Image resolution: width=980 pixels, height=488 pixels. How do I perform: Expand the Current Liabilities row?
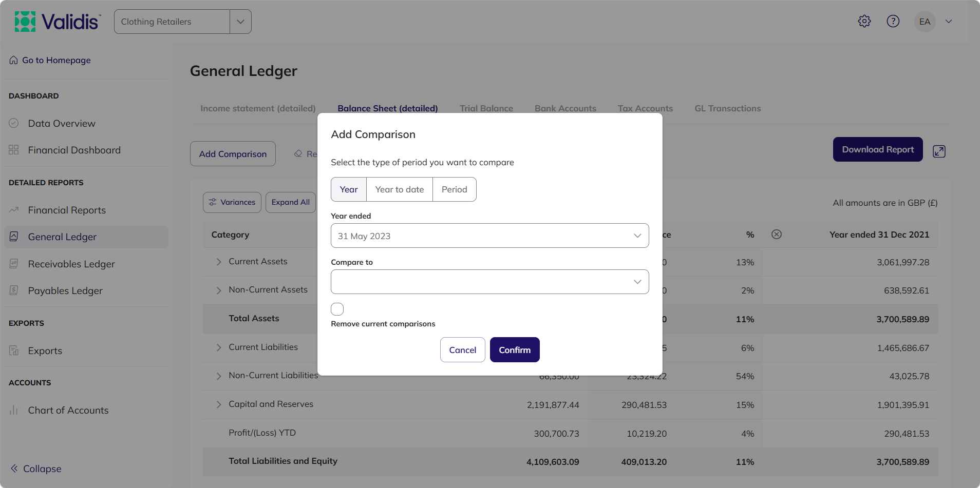click(x=219, y=347)
